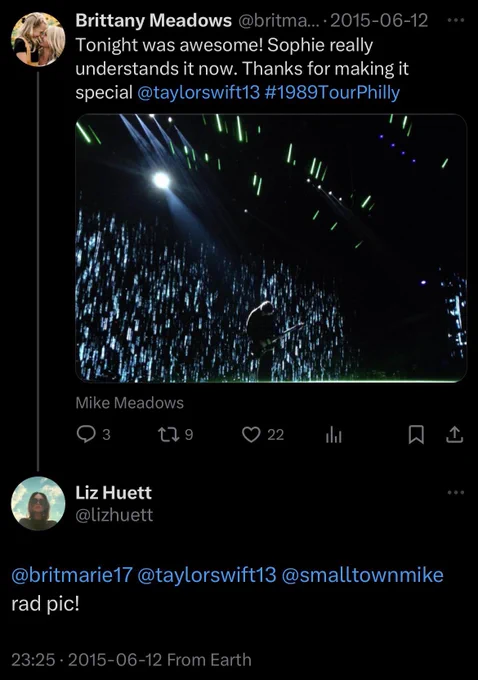Click the reply icon with 3 replies
This screenshot has height=680, width=478.
coord(86,434)
